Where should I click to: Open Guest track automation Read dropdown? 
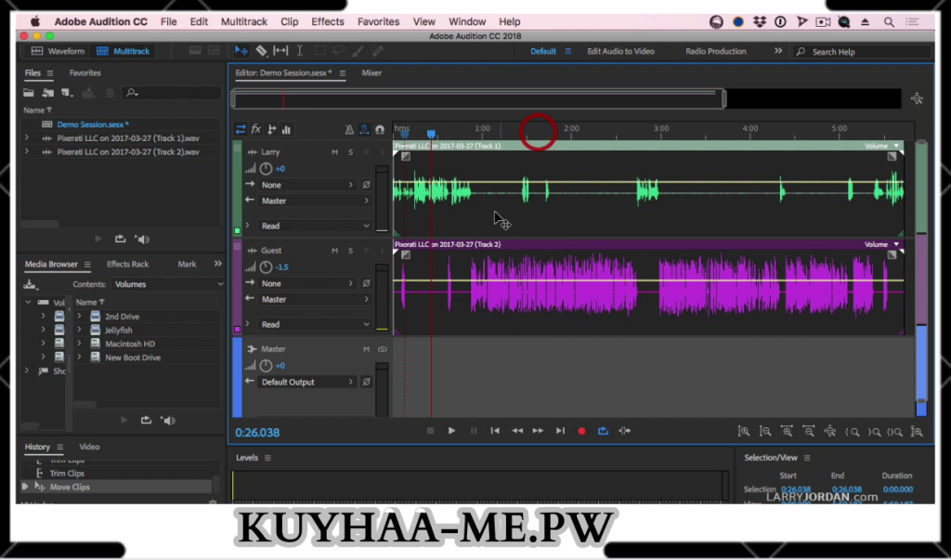click(314, 325)
